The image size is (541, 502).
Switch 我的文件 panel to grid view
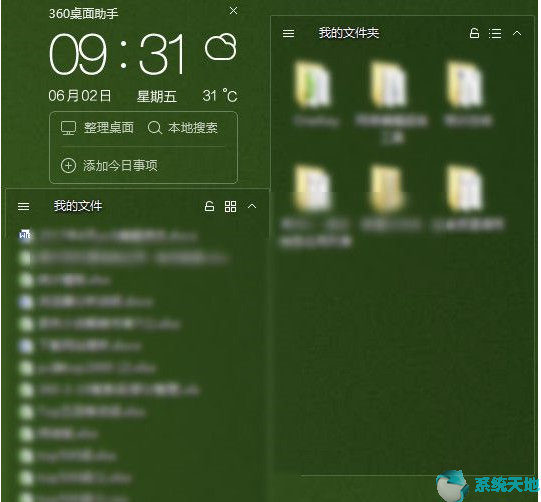tap(230, 207)
